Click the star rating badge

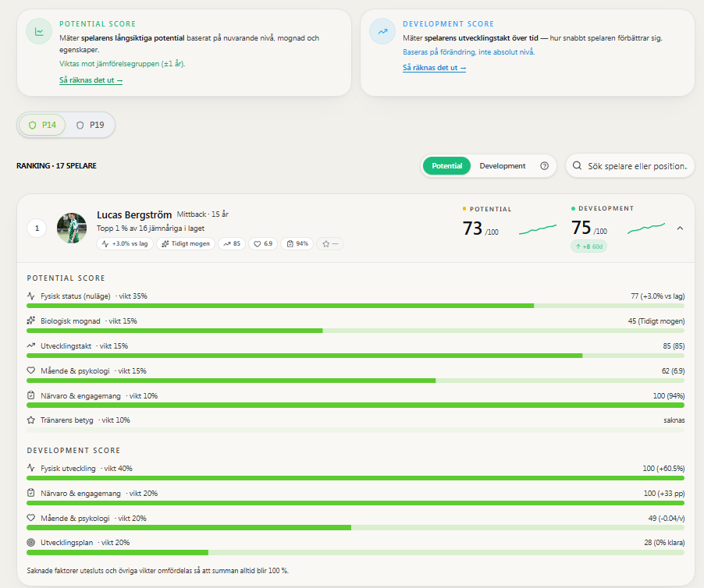(x=330, y=244)
